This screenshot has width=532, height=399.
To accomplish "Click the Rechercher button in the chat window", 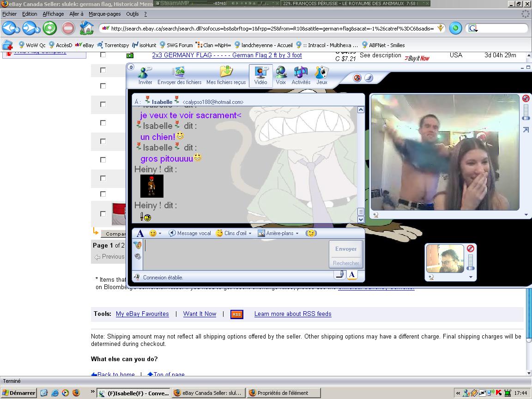I will tap(346, 263).
